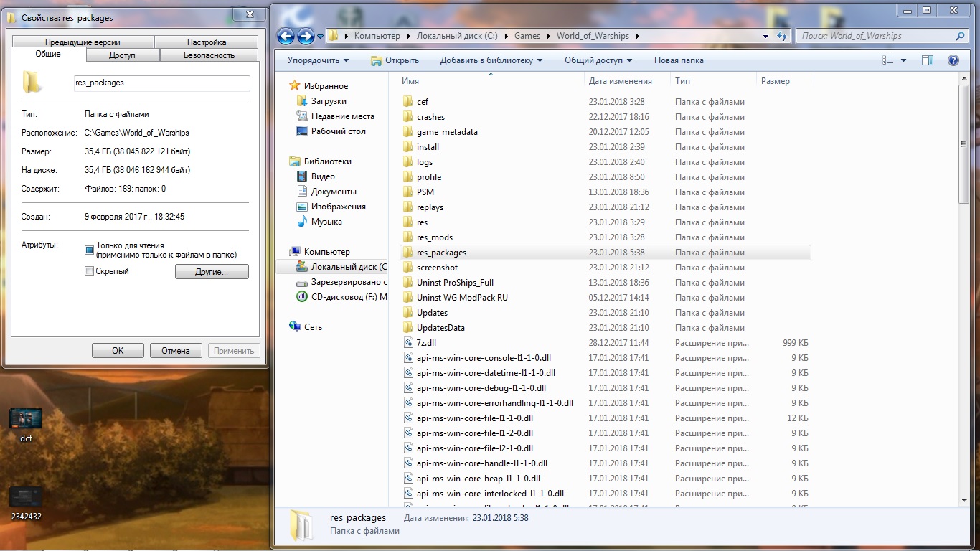Expand the Добавить в библиотеку dropdown

(491, 60)
